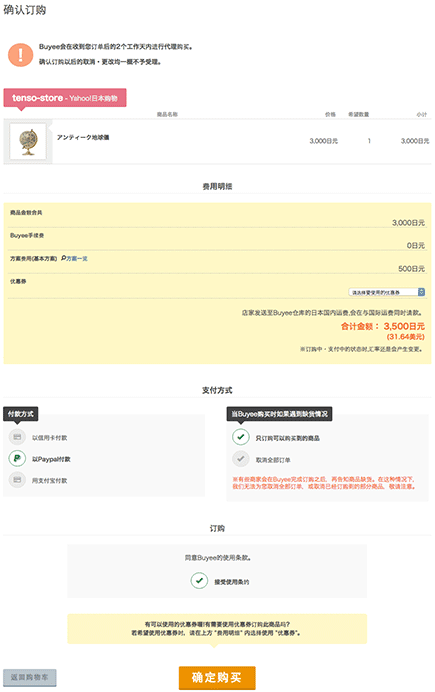This screenshot has height=692, width=435.
Task: Select Alipay payment option
Action: [17, 480]
